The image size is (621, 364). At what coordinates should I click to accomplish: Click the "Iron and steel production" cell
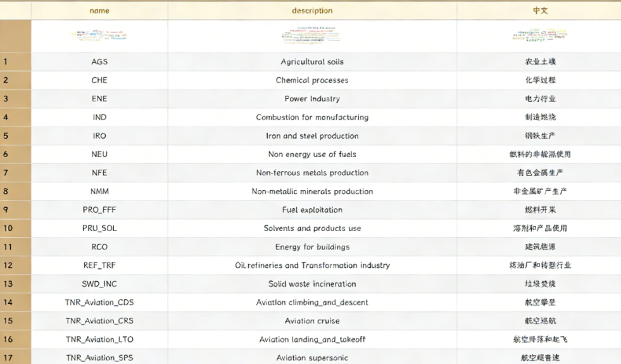[312, 136]
